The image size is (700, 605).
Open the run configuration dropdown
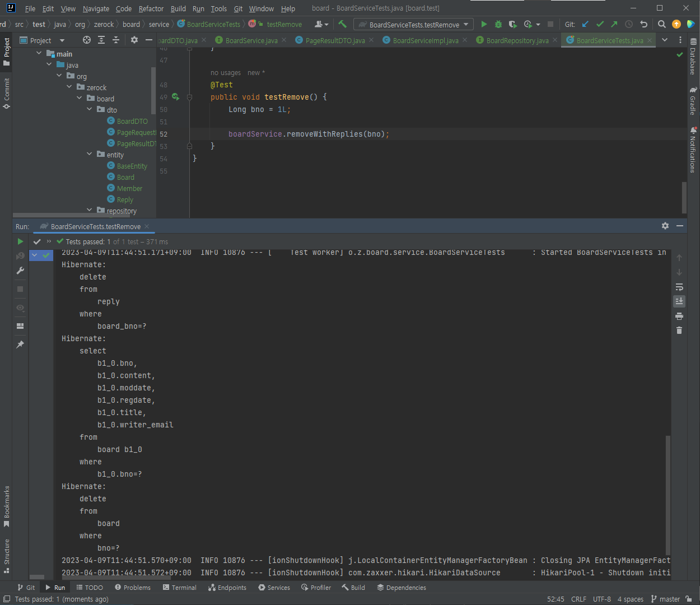[414, 24]
